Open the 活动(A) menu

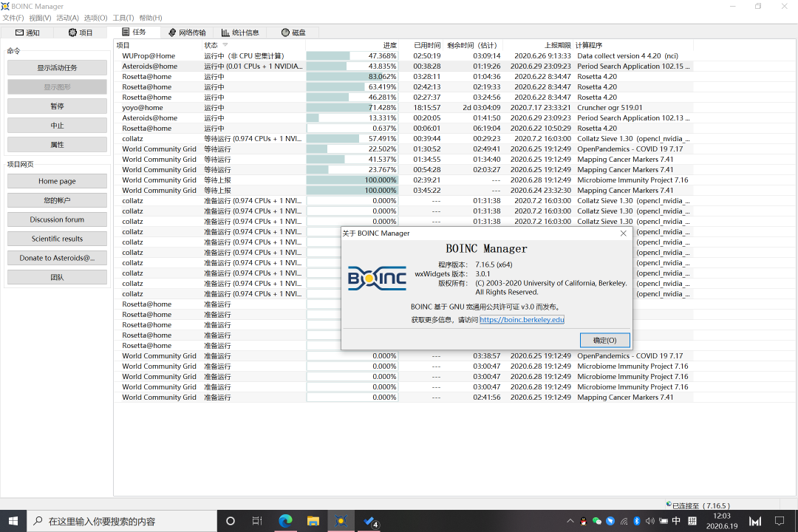[x=68, y=18]
